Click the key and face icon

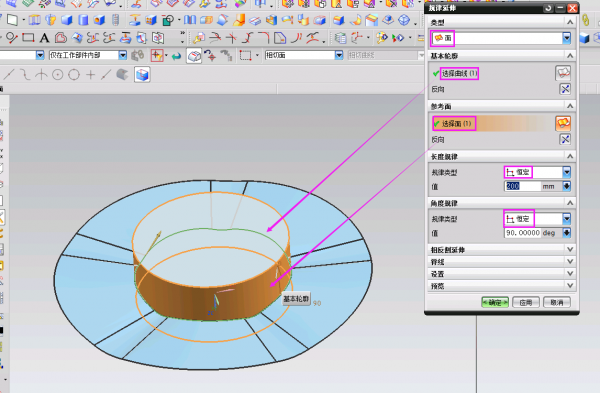click(198, 38)
